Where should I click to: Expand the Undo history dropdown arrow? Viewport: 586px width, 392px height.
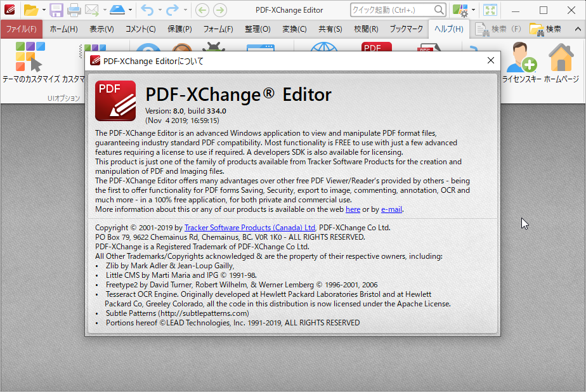160,10
